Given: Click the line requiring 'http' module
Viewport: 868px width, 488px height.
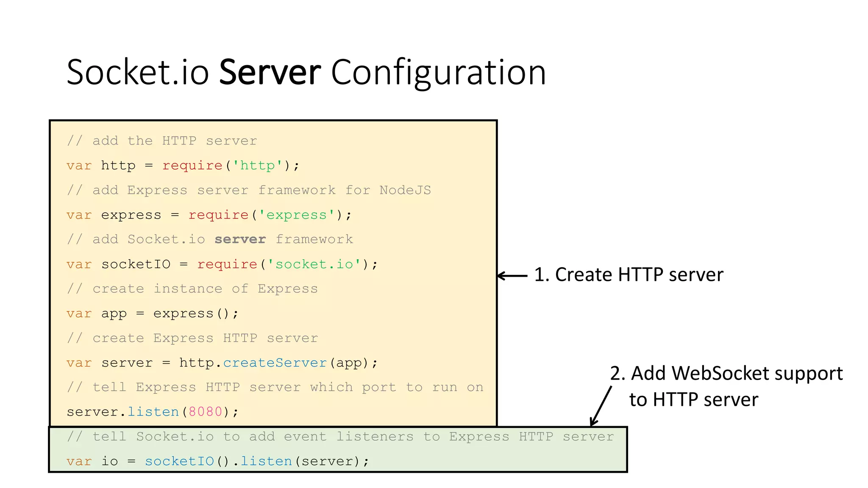Looking at the screenshot, I should 183,166.
